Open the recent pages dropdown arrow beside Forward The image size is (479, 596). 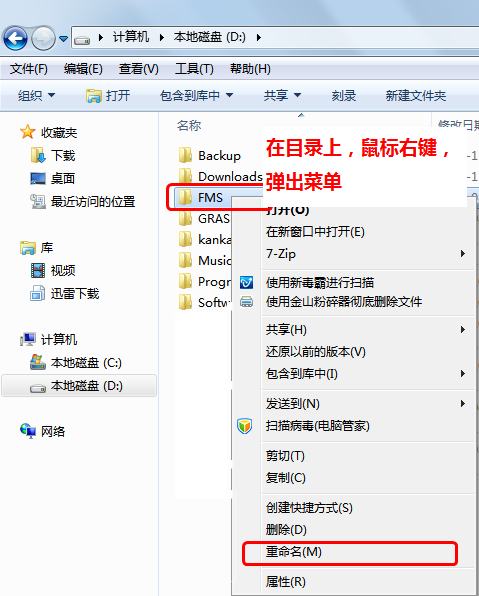tap(63, 38)
